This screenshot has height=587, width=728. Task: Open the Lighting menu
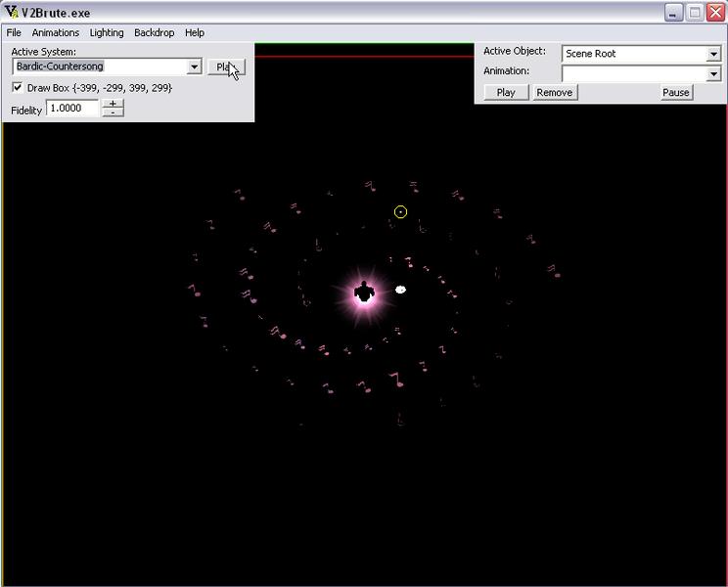click(x=107, y=32)
